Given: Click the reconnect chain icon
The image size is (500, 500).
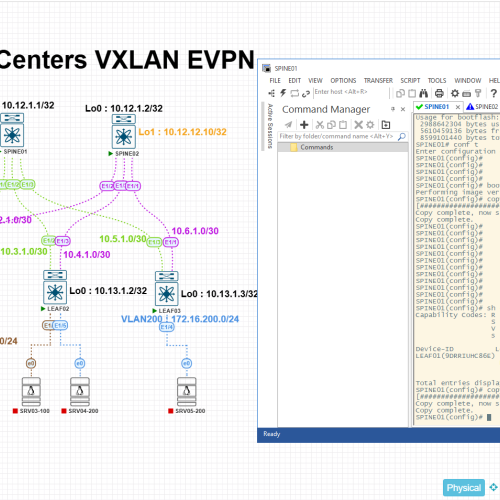Looking at the screenshot, I should 306,94.
